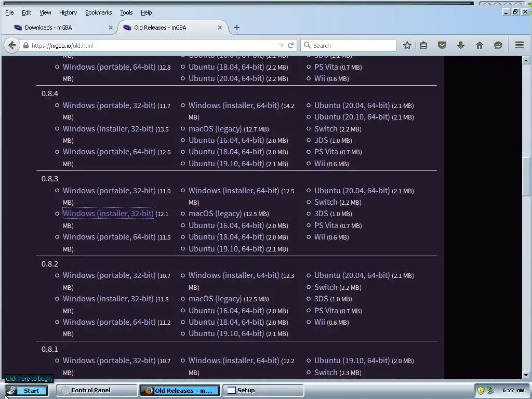Download 0.8.3 PS Vita build
This screenshot has height=399, width=532.
[x=326, y=225]
